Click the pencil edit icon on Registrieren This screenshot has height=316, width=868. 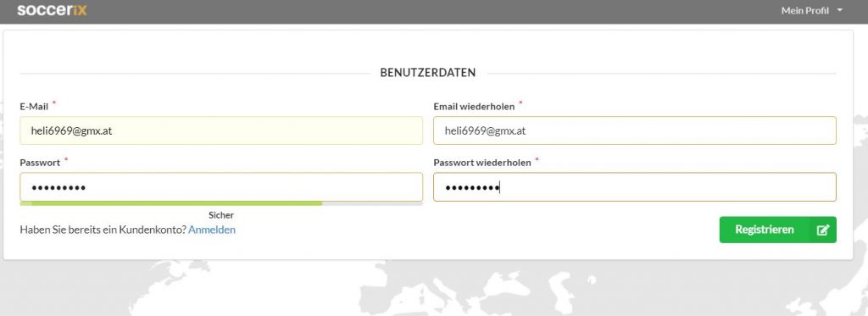pos(822,230)
